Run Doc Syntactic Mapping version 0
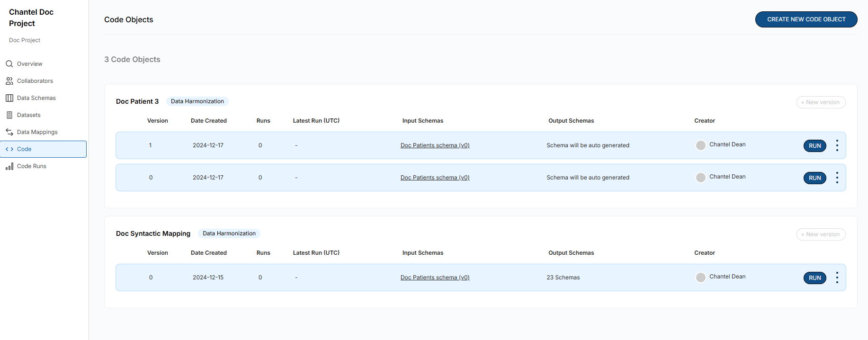Image resolution: width=868 pixels, height=340 pixels. click(814, 278)
